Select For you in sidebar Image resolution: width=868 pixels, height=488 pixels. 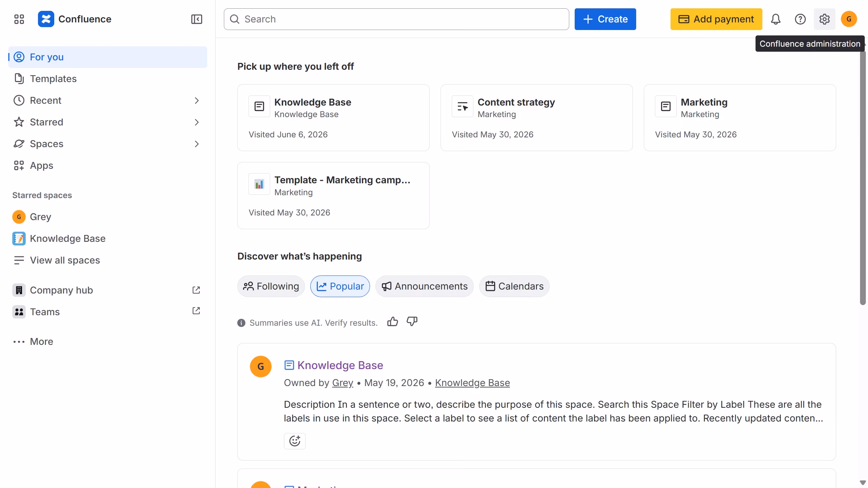tap(108, 57)
